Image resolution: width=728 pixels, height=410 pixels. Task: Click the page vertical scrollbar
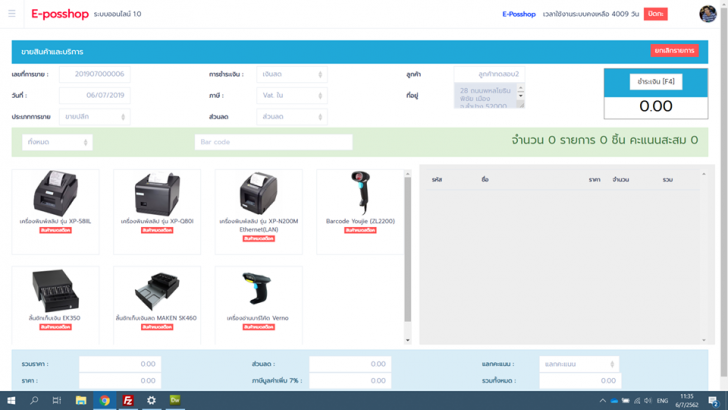724,190
